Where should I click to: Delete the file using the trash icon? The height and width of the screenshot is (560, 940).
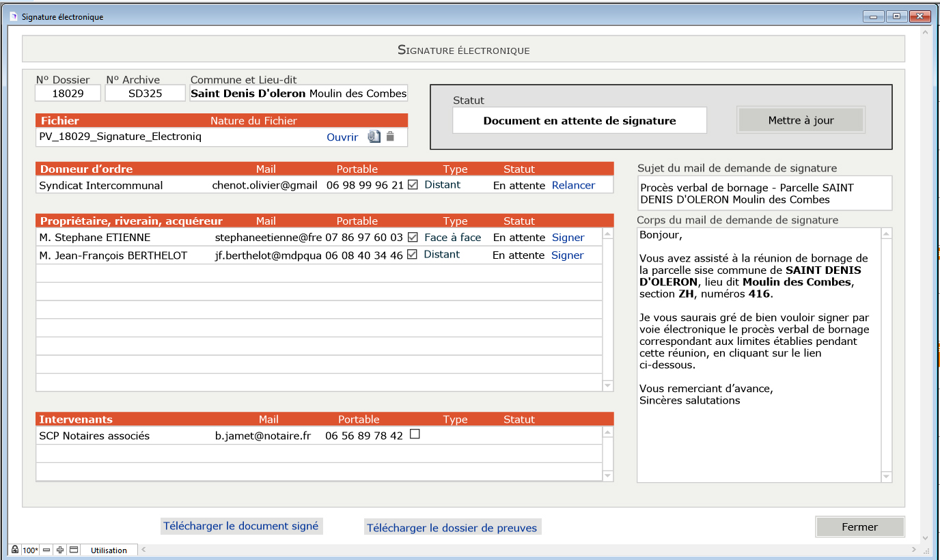[x=390, y=137]
